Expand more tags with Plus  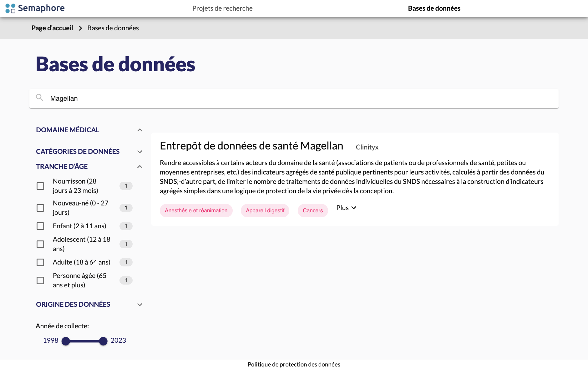[x=346, y=208]
